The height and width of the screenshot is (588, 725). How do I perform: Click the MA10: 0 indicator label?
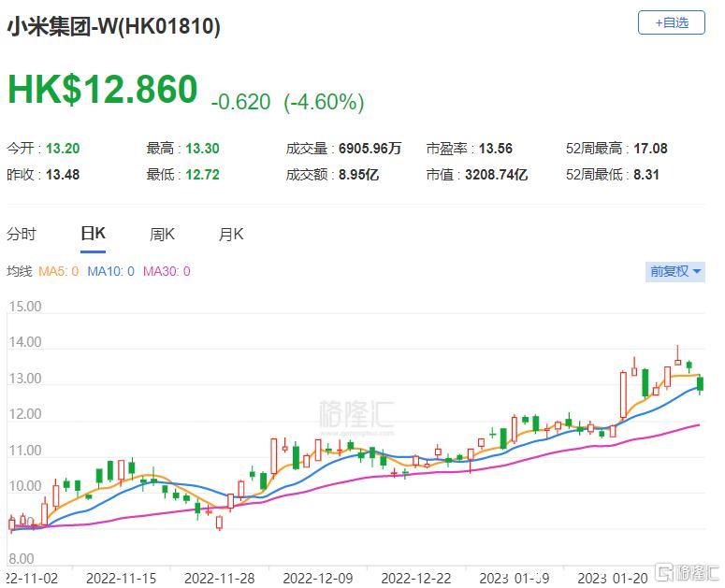tap(111, 271)
